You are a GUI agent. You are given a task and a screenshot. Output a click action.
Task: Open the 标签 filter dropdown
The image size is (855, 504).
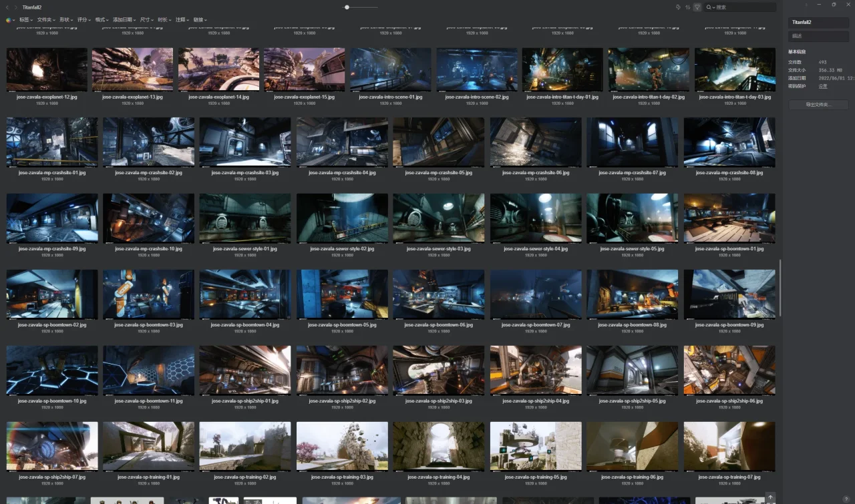tap(26, 20)
